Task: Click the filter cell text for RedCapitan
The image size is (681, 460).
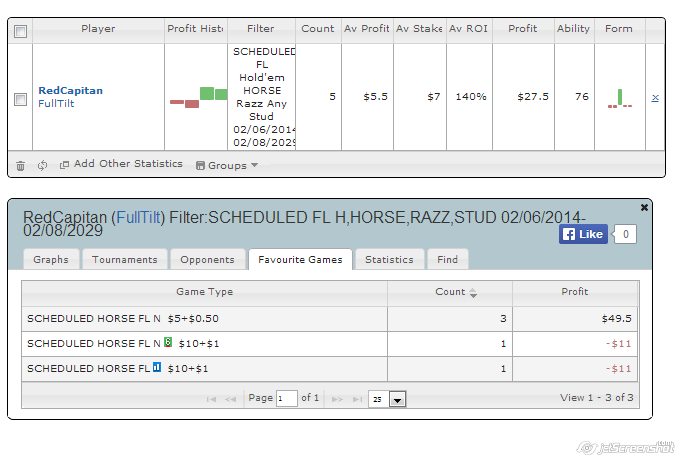Action: click(x=262, y=97)
